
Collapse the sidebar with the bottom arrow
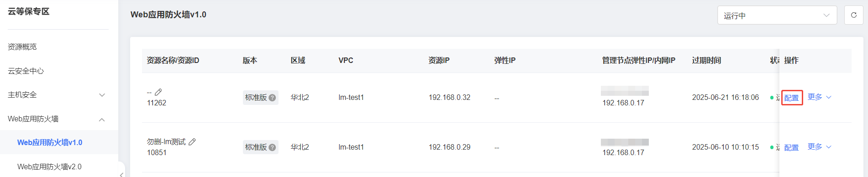121,174
